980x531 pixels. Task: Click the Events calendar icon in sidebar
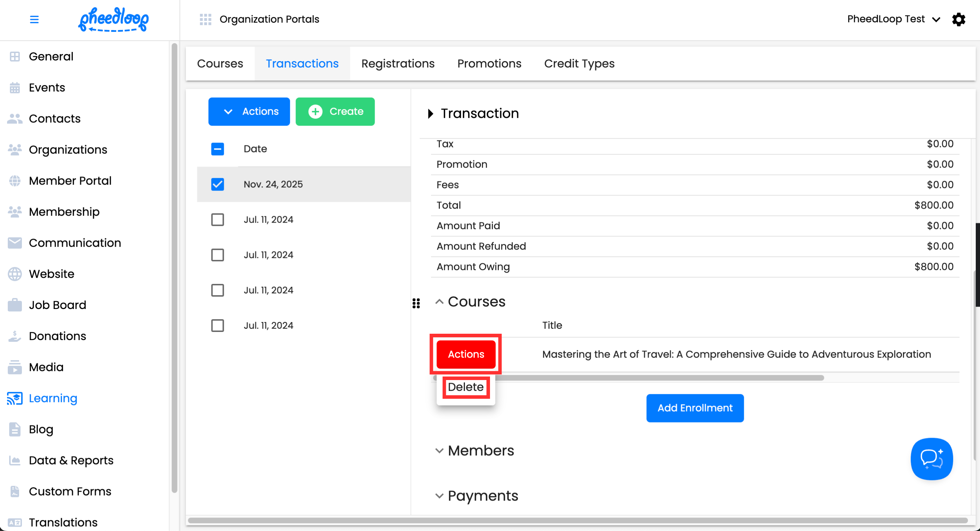15,87
